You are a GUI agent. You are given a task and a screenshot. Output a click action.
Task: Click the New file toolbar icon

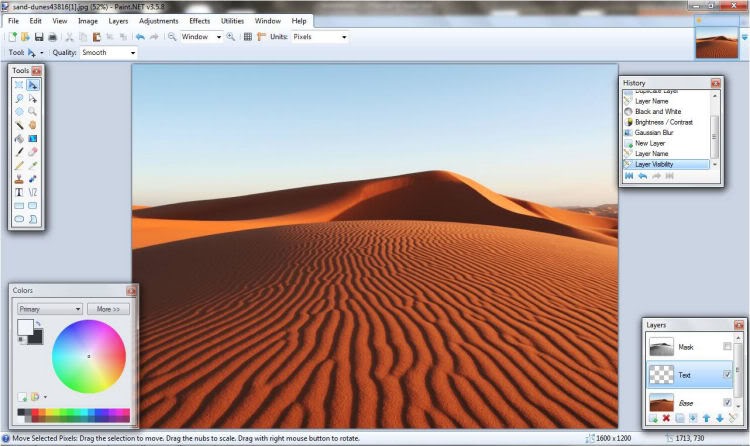tap(12, 37)
